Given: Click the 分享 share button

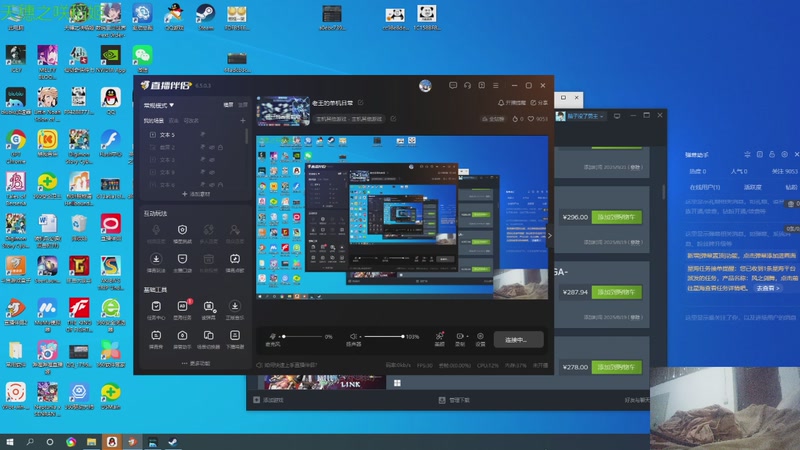Looking at the screenshot, I should click(x=539, y=103).
